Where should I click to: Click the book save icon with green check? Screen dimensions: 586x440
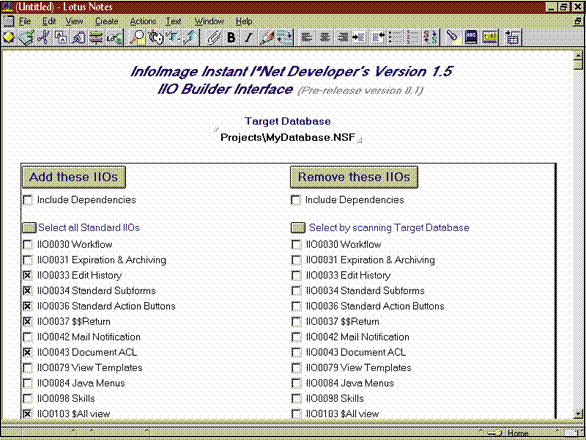click(x=26, y=37)
